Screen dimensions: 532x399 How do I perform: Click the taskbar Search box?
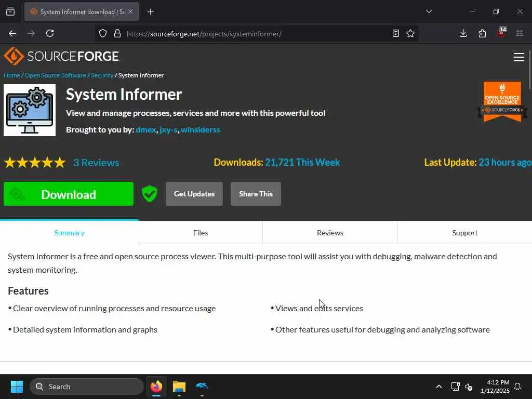87,387
